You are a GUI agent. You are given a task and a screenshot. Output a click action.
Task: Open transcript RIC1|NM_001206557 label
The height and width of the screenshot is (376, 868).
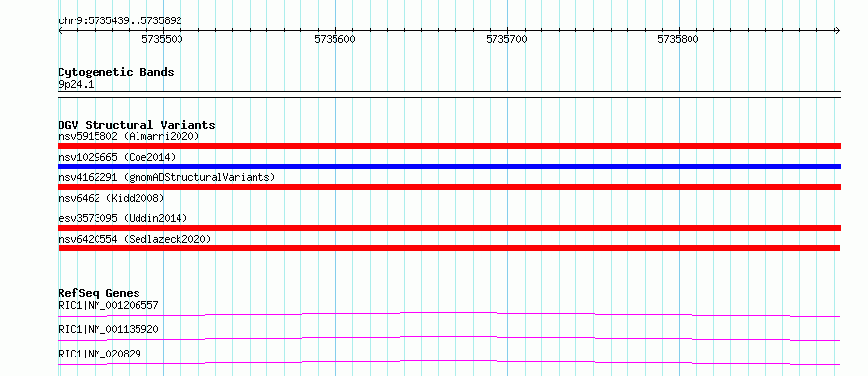[108, 305]
